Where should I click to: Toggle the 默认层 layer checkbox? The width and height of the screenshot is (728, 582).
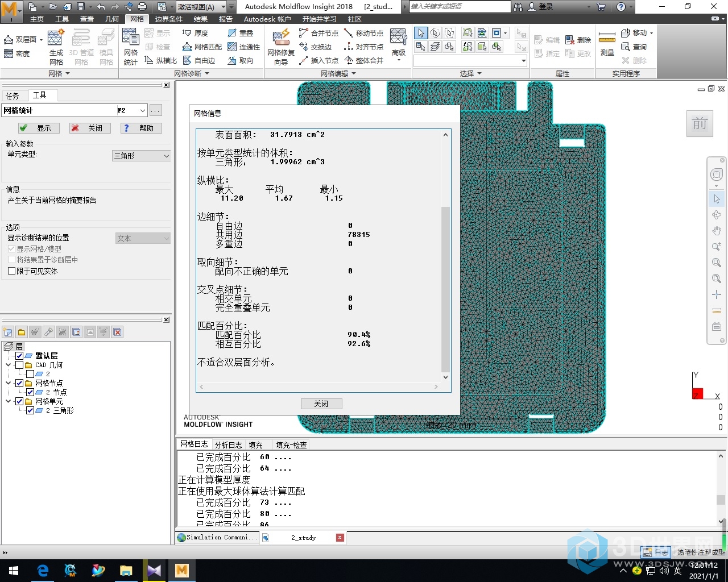20,356
